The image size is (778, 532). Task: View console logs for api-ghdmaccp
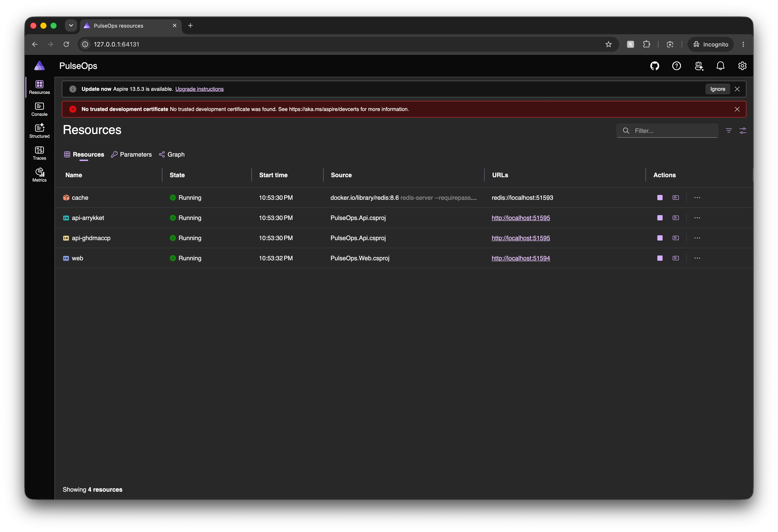(676, 238)
